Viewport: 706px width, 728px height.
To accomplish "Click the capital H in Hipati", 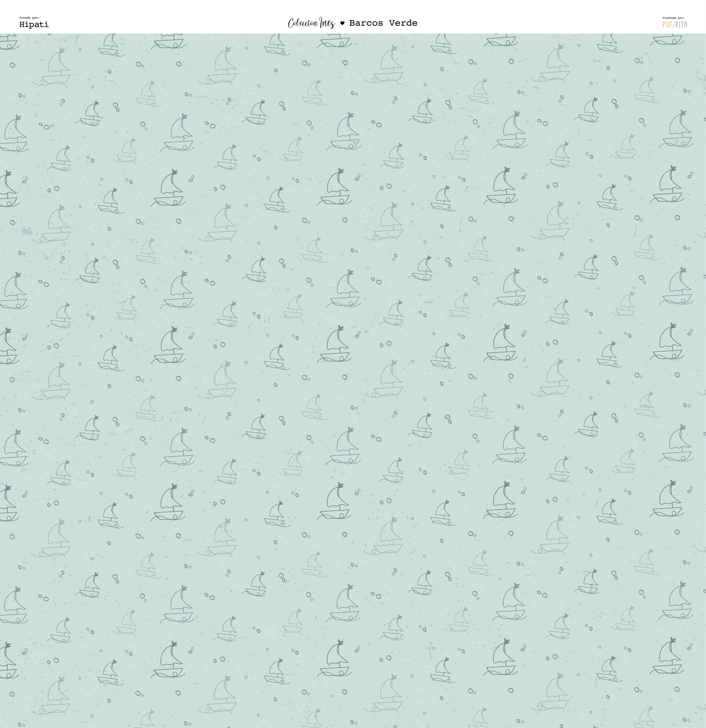I will [x=22, y=24].
